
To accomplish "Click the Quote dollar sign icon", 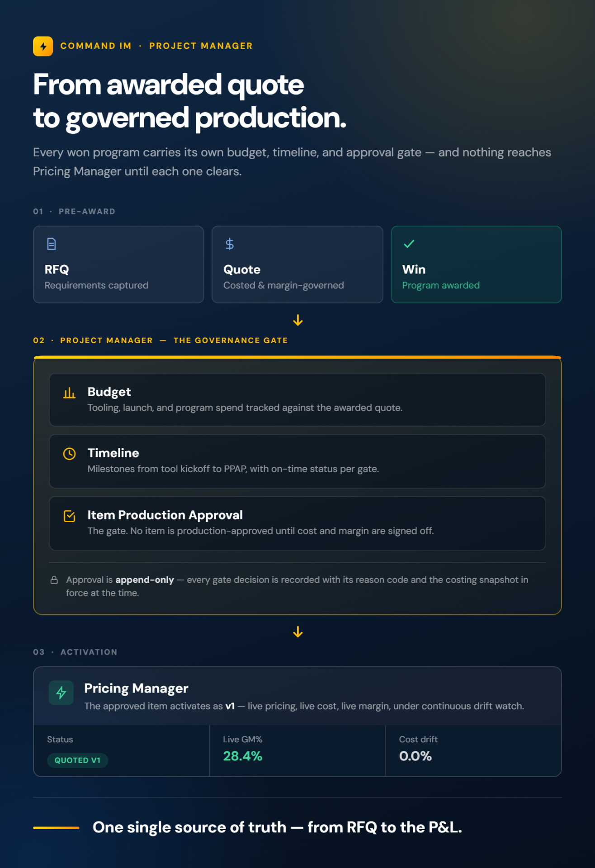I will (x=230, y=244).
